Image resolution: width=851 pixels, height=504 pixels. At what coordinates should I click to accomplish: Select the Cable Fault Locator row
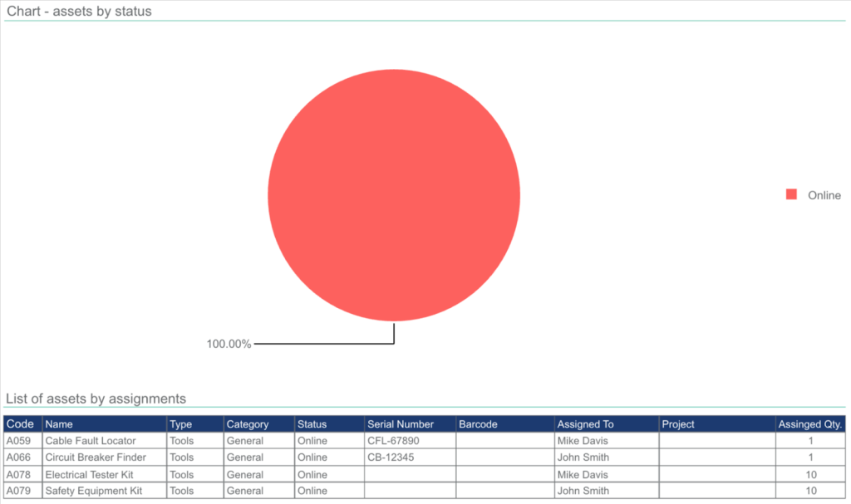pos(91,441)
